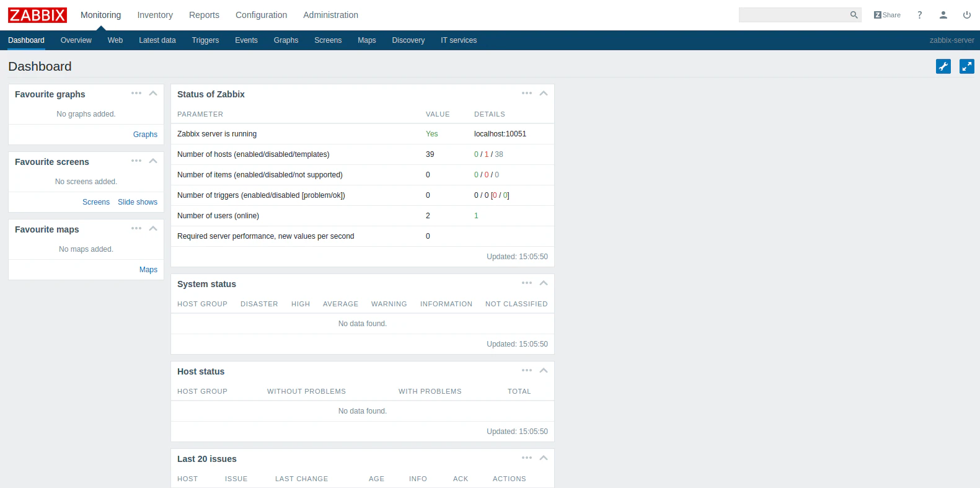
Task: Switch to the IT services tab
Action: 459,40
